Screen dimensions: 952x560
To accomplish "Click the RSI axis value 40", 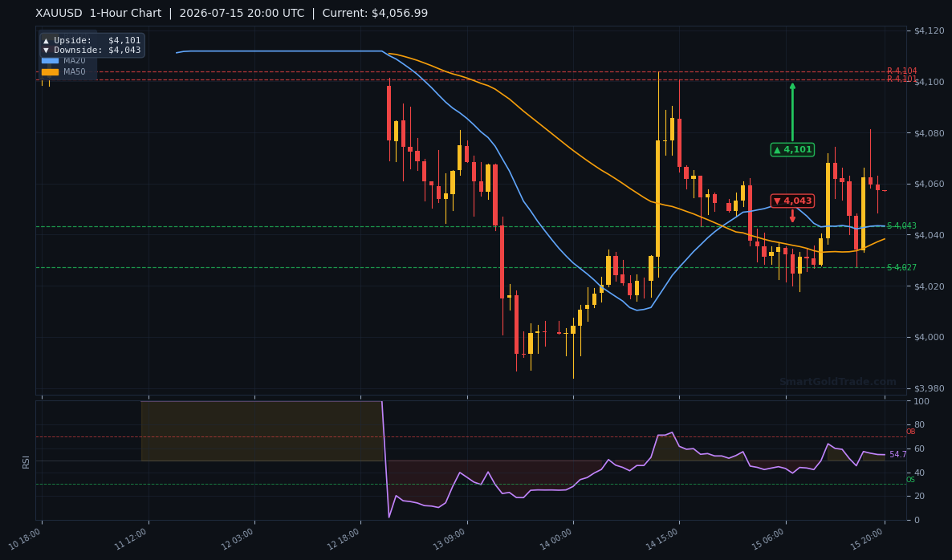I will pyautogui.click(x=918, y=473).
